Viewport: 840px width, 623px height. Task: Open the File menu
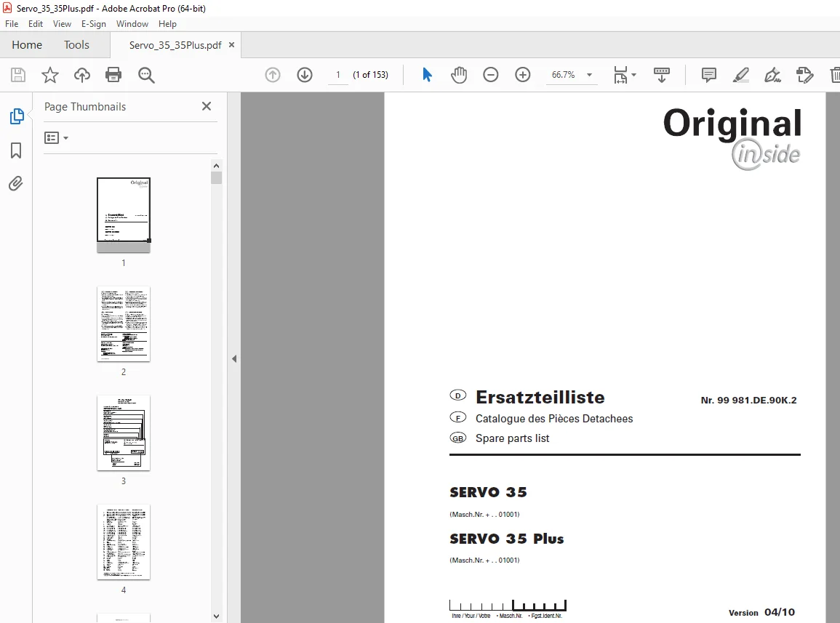[12, 24]
